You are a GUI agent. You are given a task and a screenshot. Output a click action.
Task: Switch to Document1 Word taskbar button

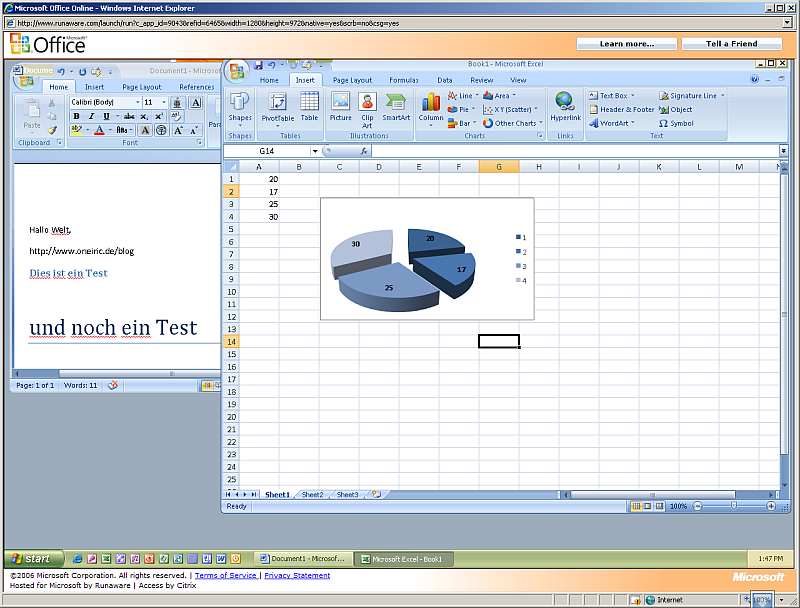click(304, 559)
